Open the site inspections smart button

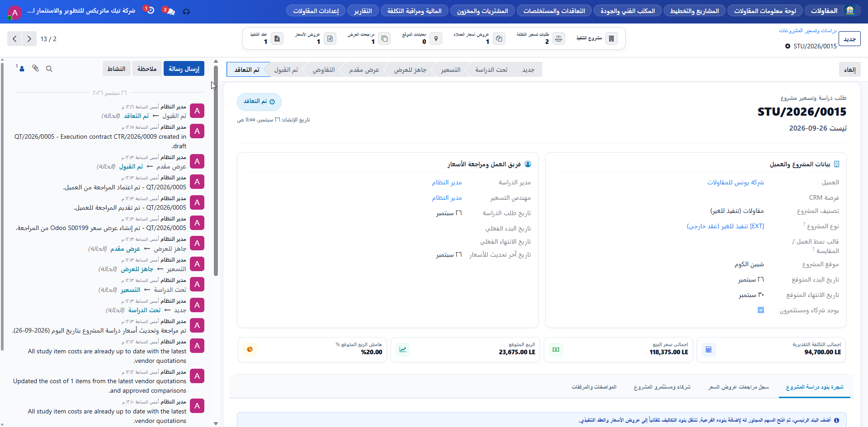click(x=422, y=38)
